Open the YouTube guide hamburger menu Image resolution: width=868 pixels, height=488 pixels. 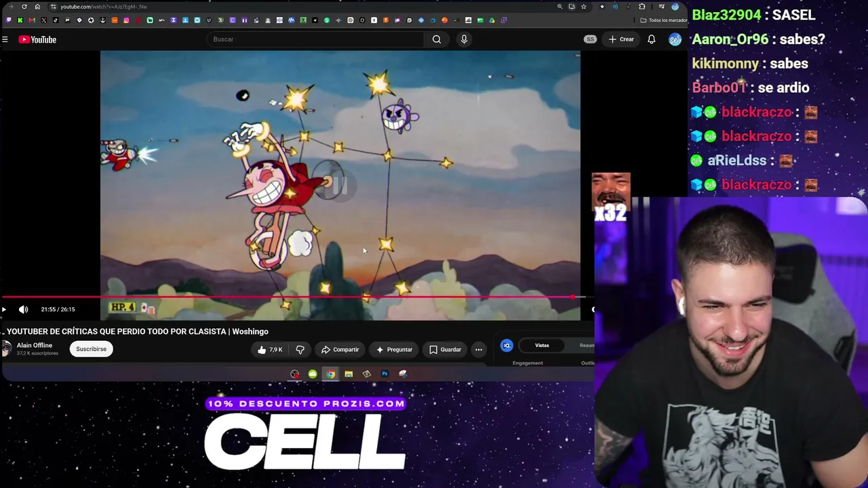(x=5, y=39)
